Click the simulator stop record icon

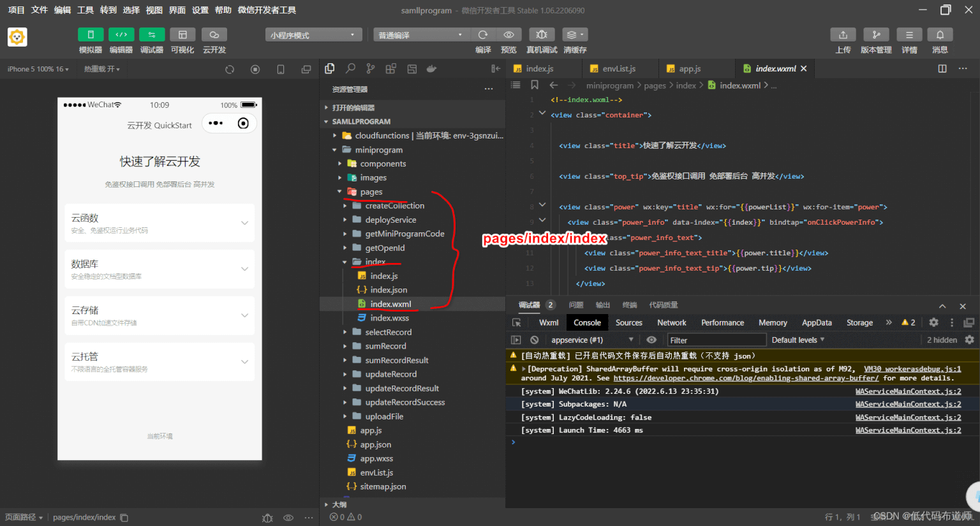click(255, 69)
